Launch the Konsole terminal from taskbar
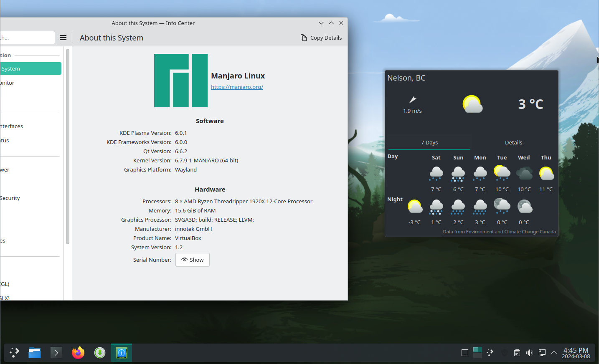599x364 pixels. pyautogui.click(x=56, y=353)
